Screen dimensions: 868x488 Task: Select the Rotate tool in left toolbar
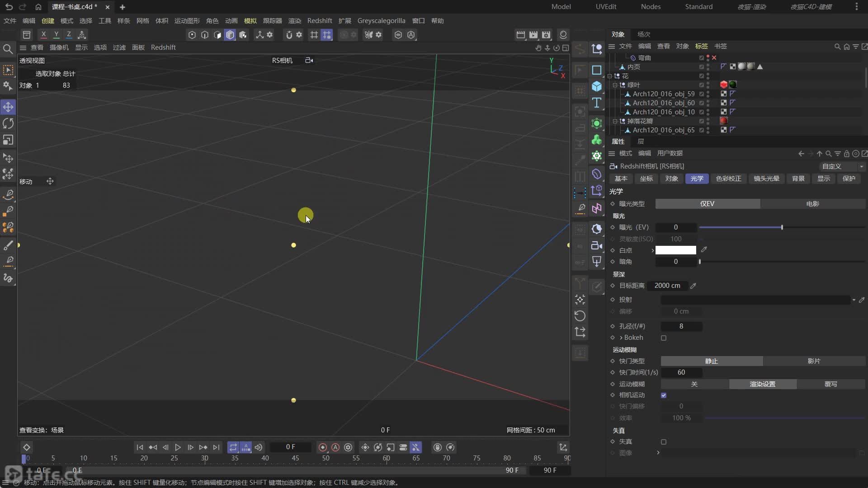coord(8,123)
